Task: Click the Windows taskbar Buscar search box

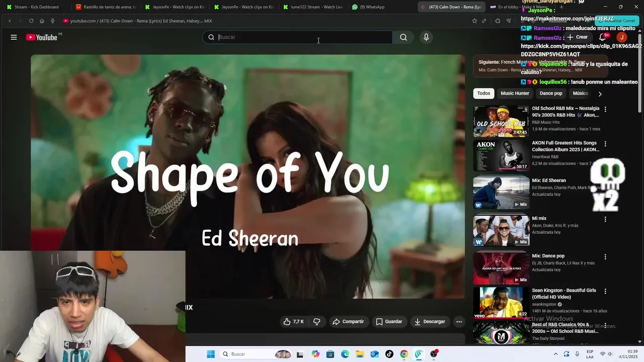Action: 256,354
